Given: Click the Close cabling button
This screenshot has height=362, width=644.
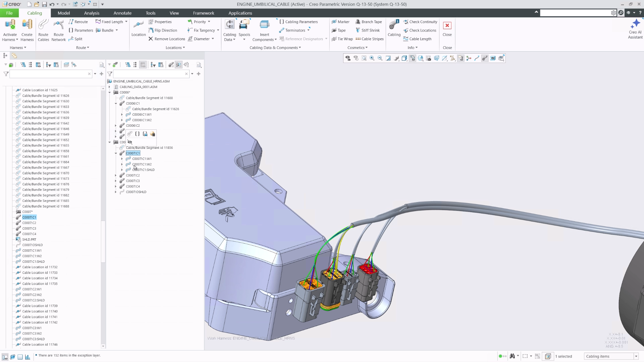Looking at the screenshot, I should (447, 29).
